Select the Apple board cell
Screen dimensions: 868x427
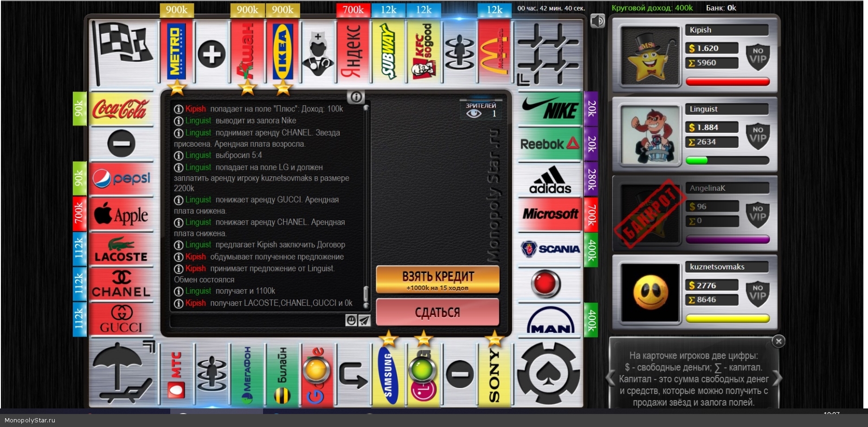[x=121, y=214]
